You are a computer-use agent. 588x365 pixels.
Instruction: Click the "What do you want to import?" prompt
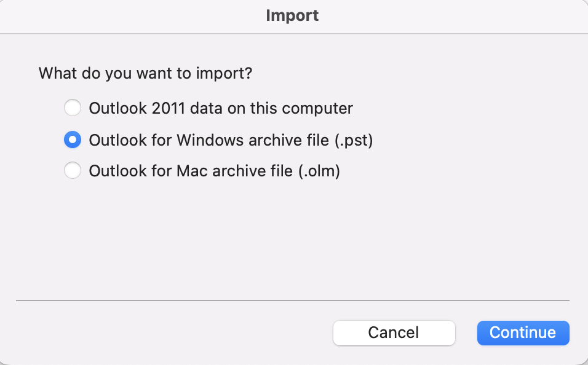pyautogui.click(x=145, y=73)
